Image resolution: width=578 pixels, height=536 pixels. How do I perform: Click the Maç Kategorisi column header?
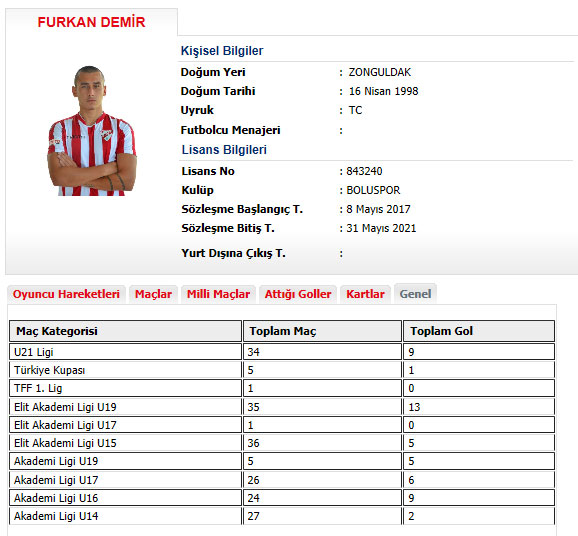pyautogui.click(x=126, y=331)
